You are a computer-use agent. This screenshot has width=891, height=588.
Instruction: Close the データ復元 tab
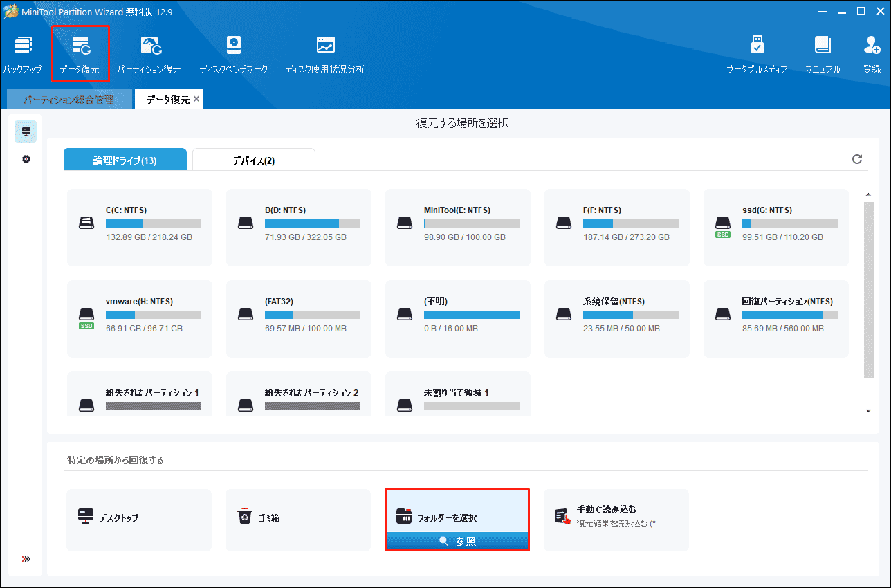pyautogui.click(x=196, y=99)
